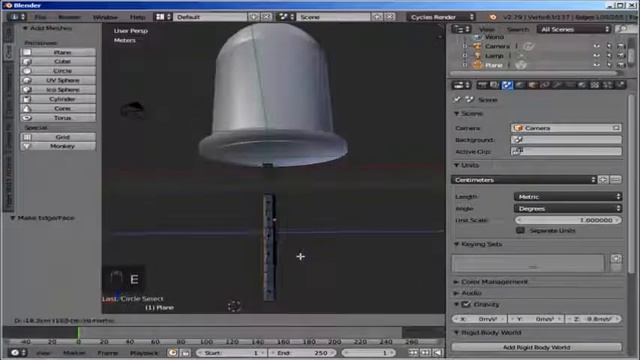Image resolution: width=640 pixels, height=360 pixels.
Task: Select the Scene properties tab icon
Action: pyautogui.click(x=507, y=85)
